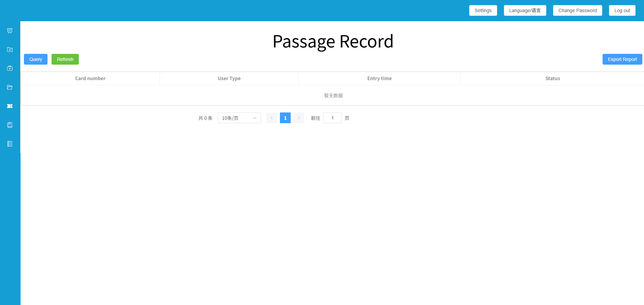The width and height of the screenshot is (644, 305).
Task: Click the first-aid kit sidebar icon
Action: click(10, 68)
